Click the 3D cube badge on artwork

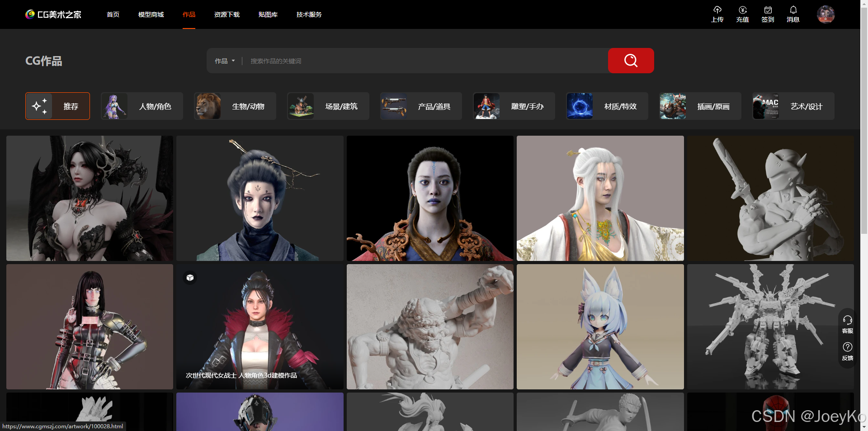point(190,278)
